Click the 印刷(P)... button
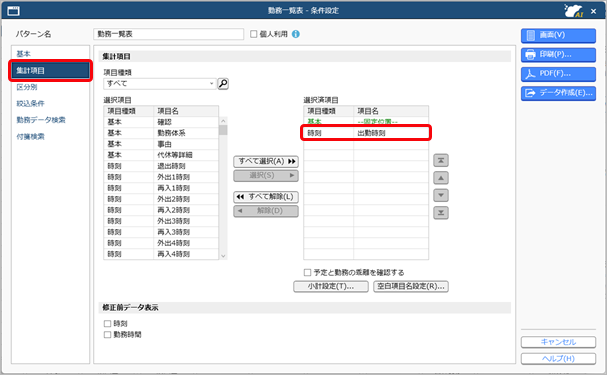Image resolution: width=607 pixels, height=375 pixels. [558, 55]
